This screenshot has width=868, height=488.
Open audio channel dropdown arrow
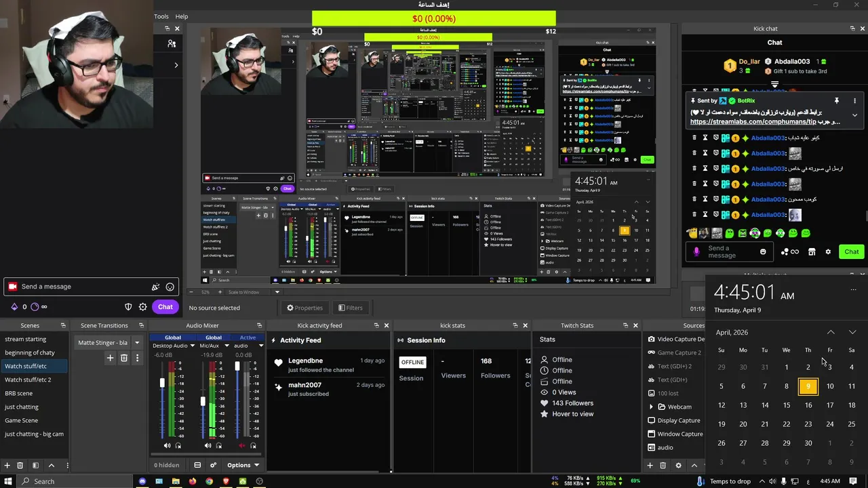(260, 346)
